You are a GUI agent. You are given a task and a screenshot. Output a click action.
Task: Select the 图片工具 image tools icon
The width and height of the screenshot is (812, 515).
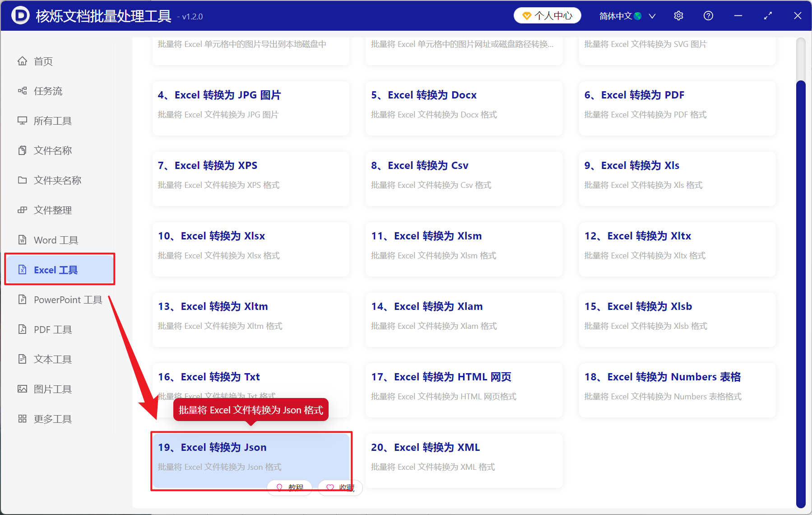(23, 389)
